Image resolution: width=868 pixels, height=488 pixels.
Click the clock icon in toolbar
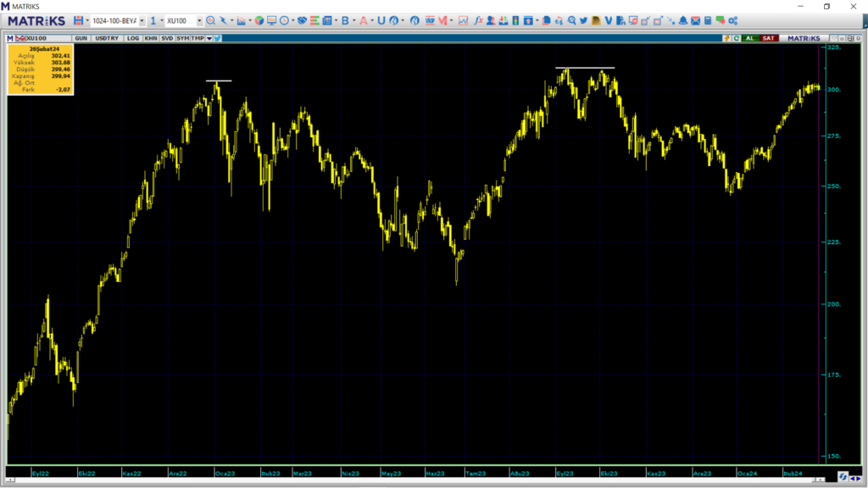(x=284, y=20)
